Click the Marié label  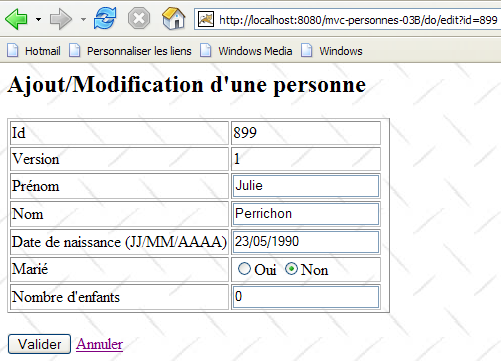coord(30,269)
